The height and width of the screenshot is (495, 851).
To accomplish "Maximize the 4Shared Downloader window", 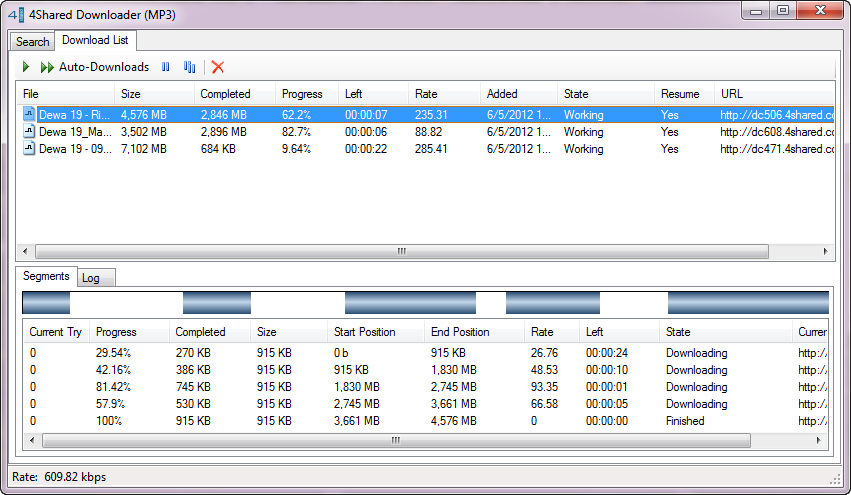I will coord(783,11).
